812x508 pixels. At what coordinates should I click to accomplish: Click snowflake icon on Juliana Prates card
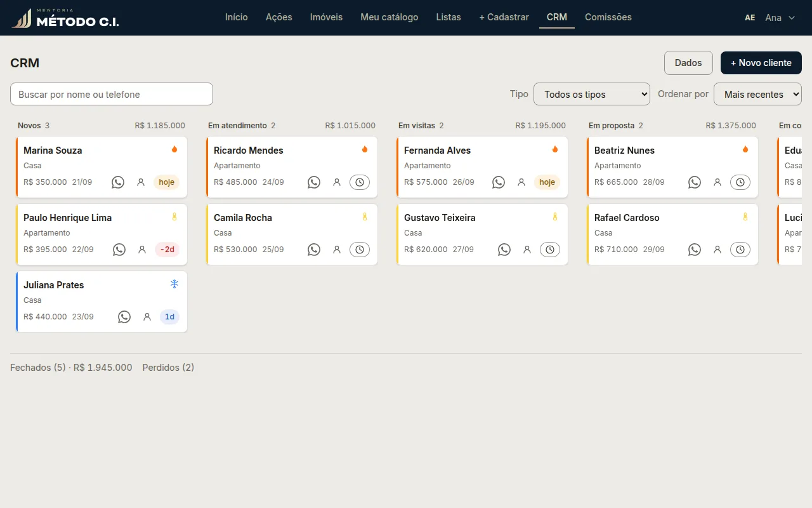tap(174, 284)
